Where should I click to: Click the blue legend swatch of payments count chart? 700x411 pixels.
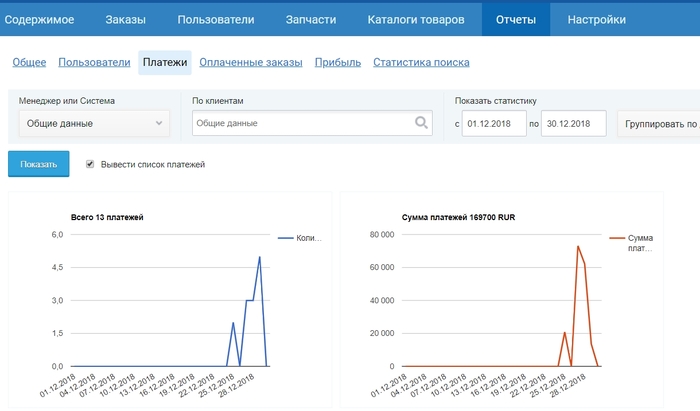285,238
